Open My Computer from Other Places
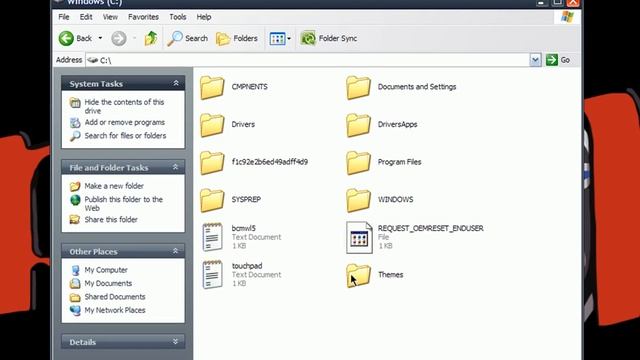The image size is (640, 360). [x=106, y=270]
